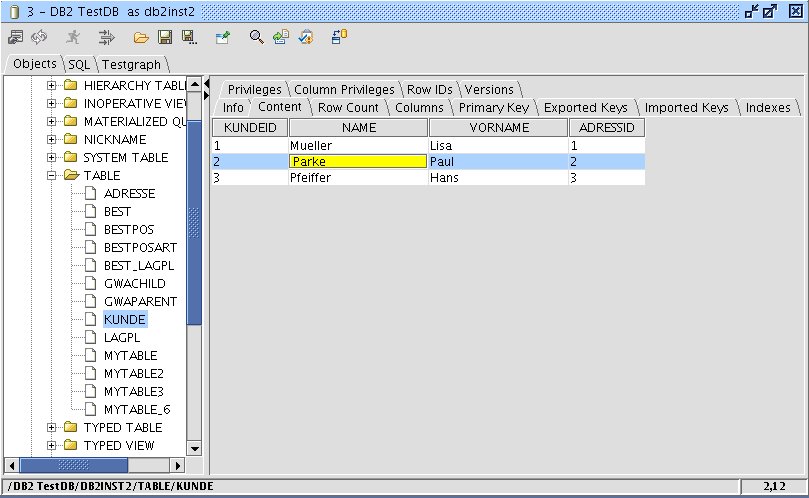Expand the SYSTEM TABLE node
The width and height of the screenshot is (809, 498).
coord(52,157)
